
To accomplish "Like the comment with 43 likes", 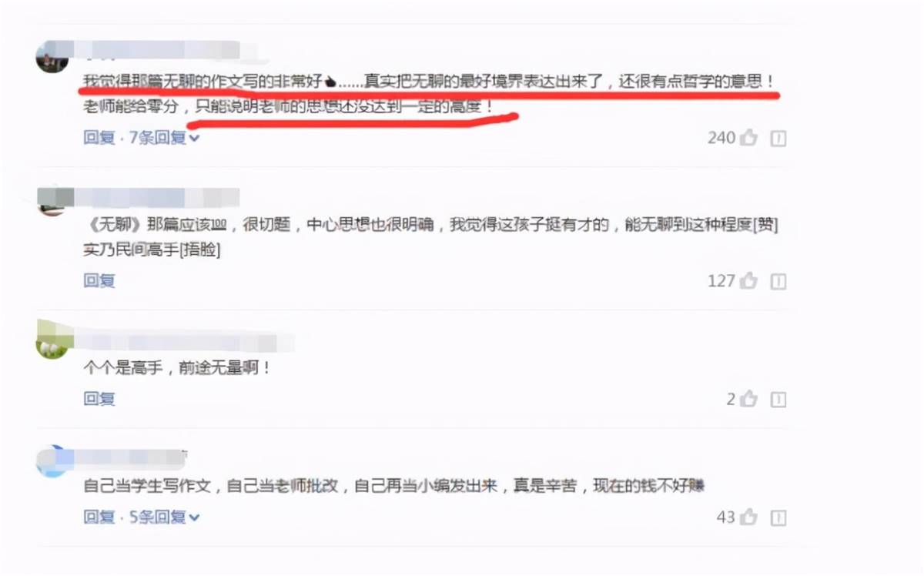I will pos(749,517).
